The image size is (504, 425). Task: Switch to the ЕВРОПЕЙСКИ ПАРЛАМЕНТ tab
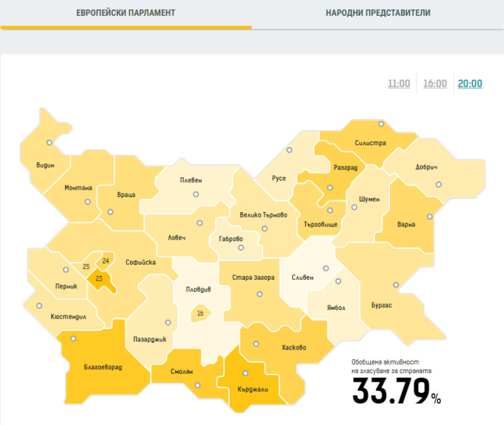(x=125, y=13)
